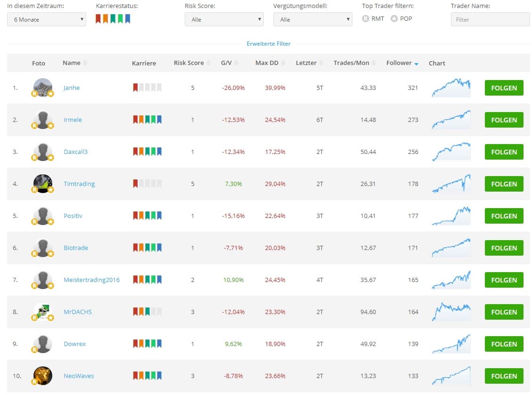Screen dimensions: 532x395
Task: Click FOLGEN button for Irmele
Action: pos(504,120)
